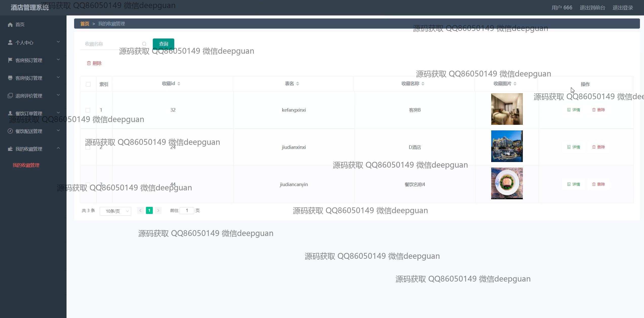The width and height of the screenshot is (644, 318).
Task: Open 详情 for the 客房B row
Action: coord(574,110)
